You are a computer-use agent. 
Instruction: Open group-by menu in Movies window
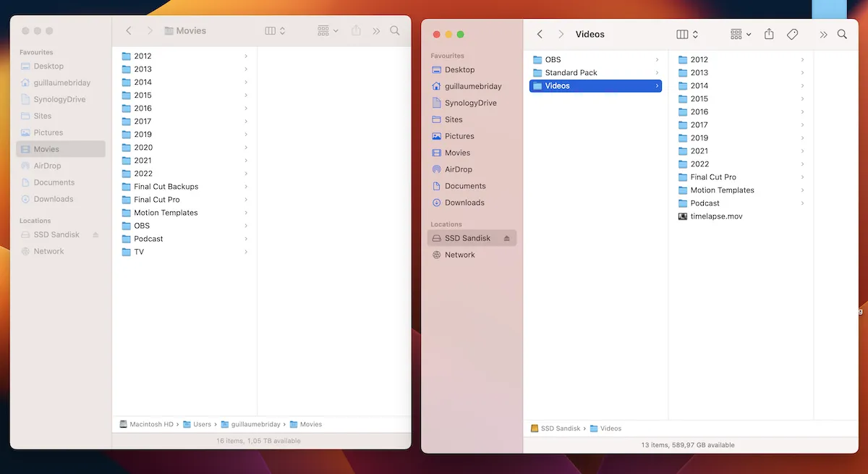(x=328, y=30)
